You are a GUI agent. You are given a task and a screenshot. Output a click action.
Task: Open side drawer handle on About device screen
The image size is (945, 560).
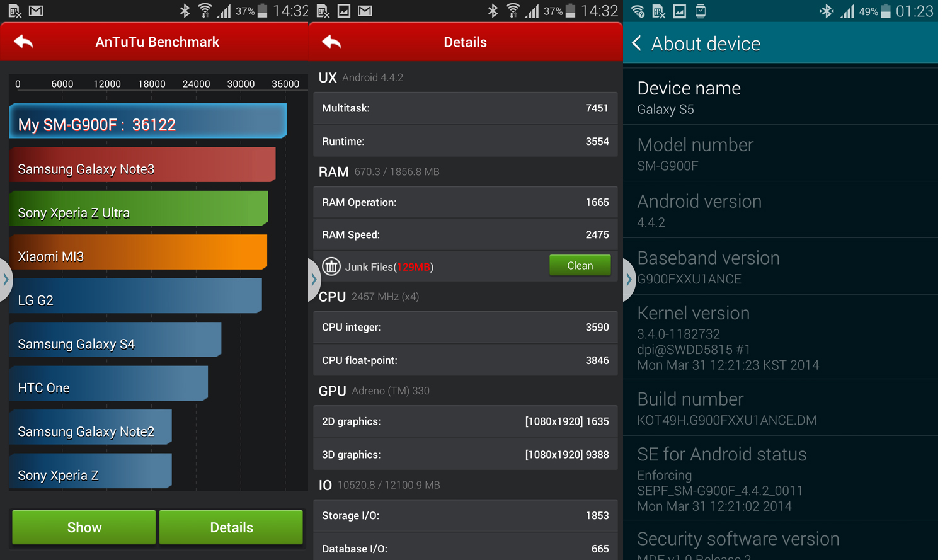(628, 279)
